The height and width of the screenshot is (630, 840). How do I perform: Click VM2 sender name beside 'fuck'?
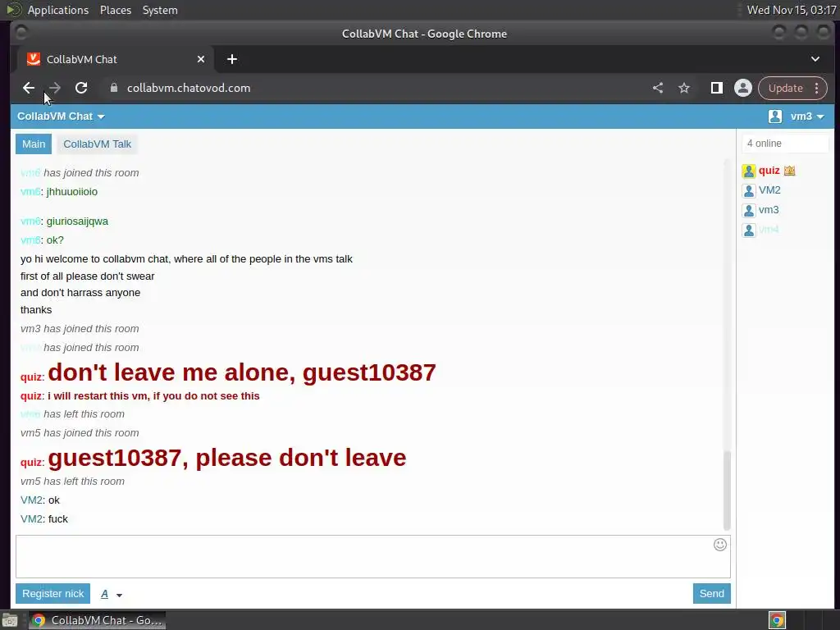[x=31, y=519]
